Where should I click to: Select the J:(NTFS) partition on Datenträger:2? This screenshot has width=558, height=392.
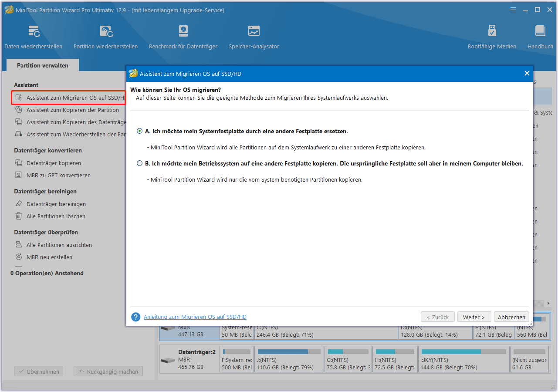tap(289, 359)
